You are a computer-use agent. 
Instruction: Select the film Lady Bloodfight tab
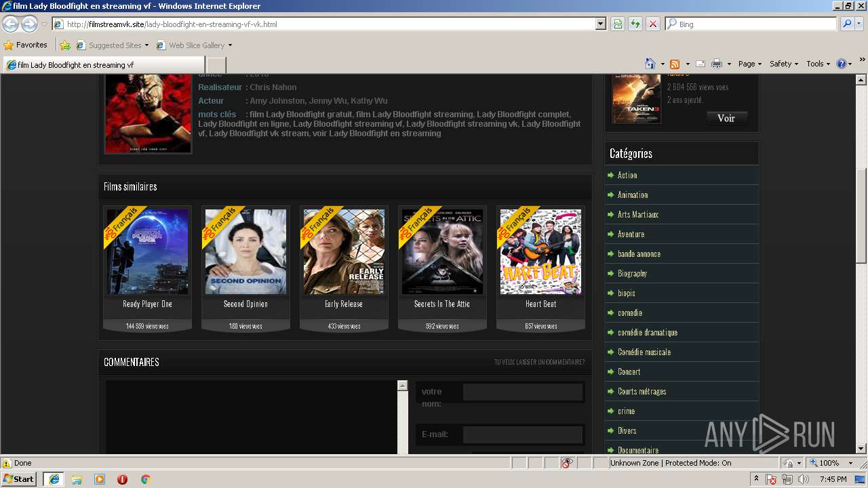click(x=103, y=65)
